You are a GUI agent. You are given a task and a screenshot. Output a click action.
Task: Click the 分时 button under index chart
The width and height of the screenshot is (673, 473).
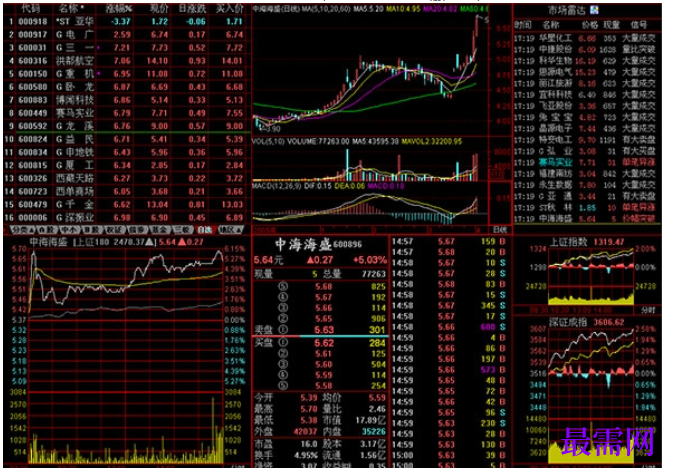[649, 310]
